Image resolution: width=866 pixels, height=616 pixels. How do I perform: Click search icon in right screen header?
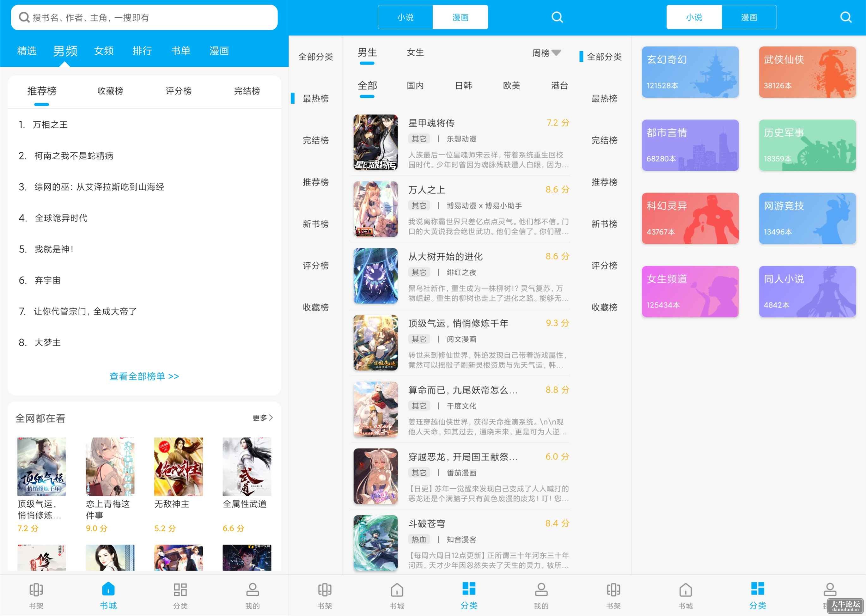[x=845, y=17]
